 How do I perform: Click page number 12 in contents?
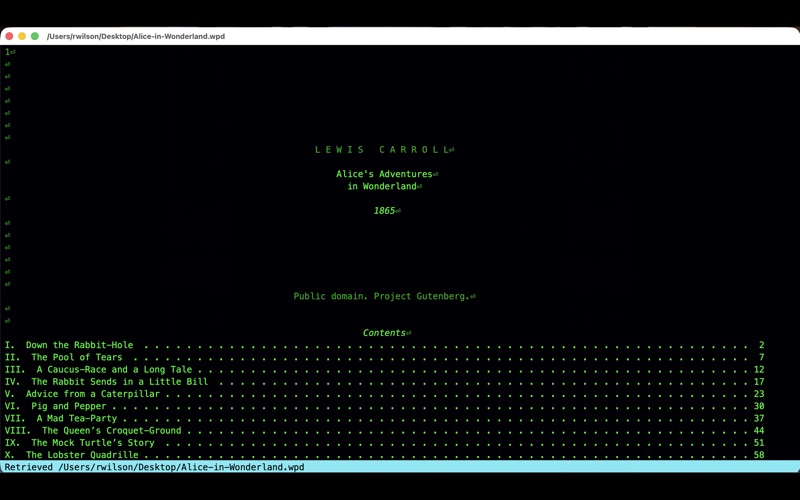759,369
